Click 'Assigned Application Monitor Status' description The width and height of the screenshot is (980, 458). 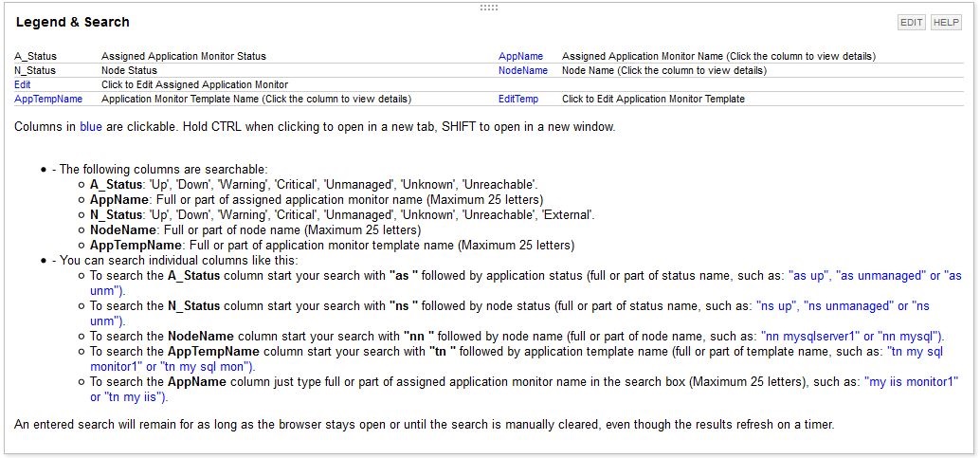pos(184,56)
